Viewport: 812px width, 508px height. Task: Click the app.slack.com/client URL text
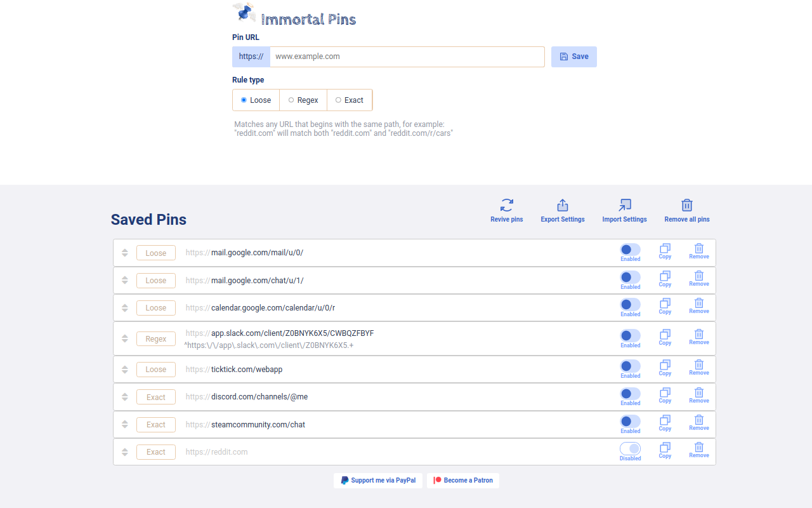(292, 333)
